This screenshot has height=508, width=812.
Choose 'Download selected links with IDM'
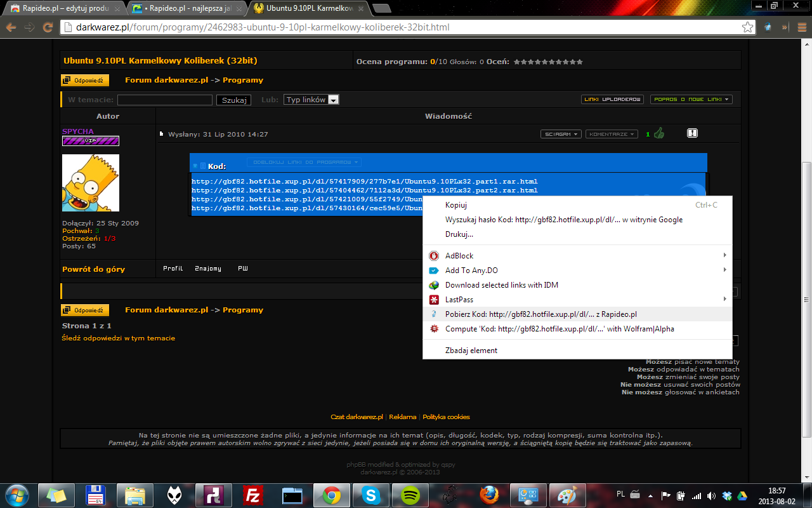tap(501, 285)
